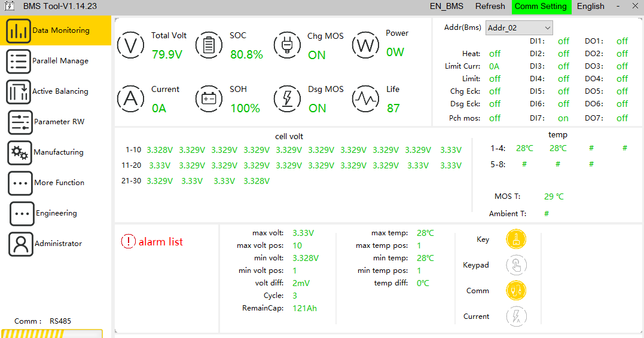Click the Total Volt V icon
Screen dimensions: 644x338
[130, 45]
